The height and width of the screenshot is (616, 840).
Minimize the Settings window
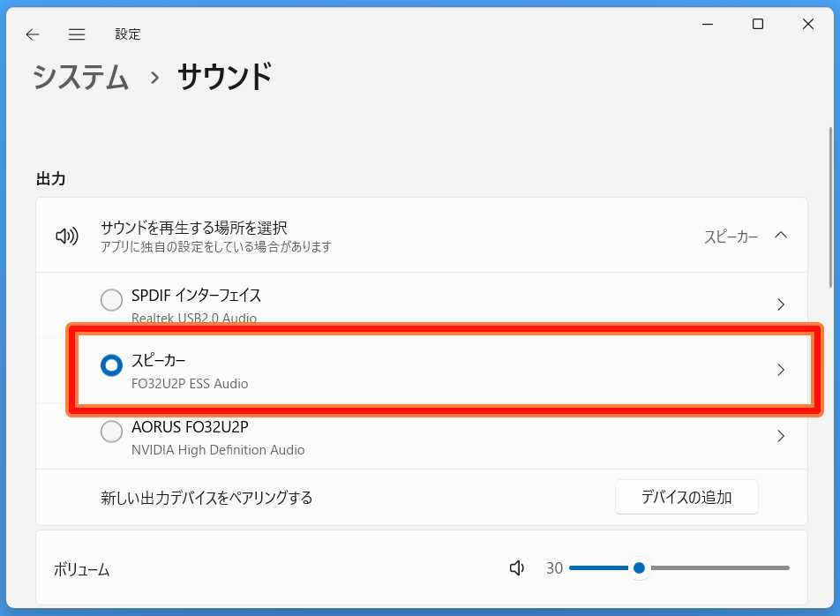(708, 24)
